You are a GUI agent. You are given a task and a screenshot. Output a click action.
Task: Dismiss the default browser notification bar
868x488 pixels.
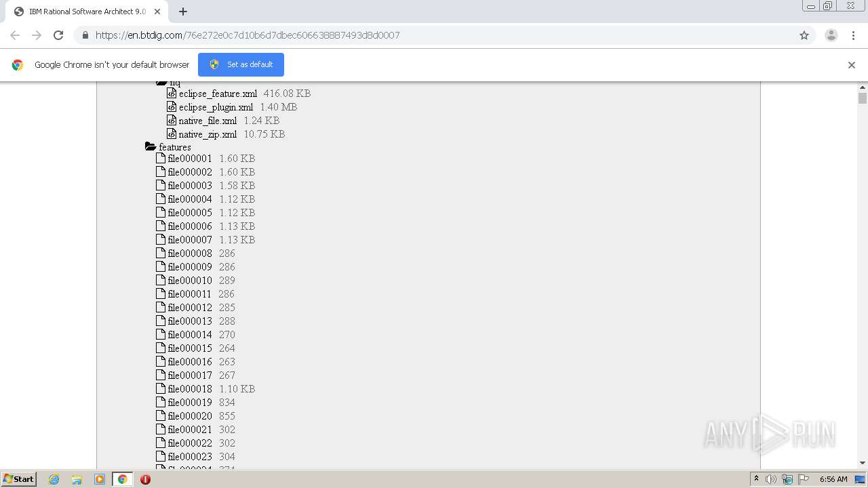coord(852,65)
